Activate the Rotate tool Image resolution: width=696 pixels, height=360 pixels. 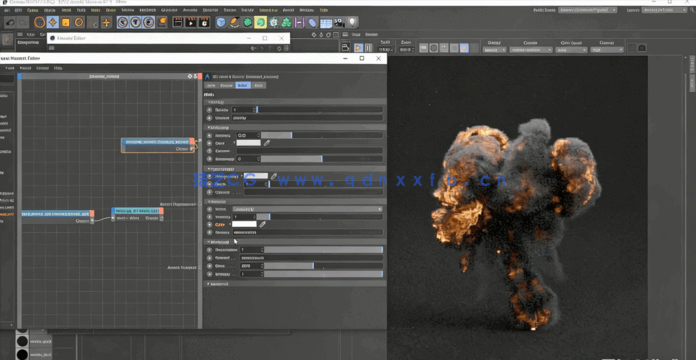pyautogui.click(x=79, y=22)
